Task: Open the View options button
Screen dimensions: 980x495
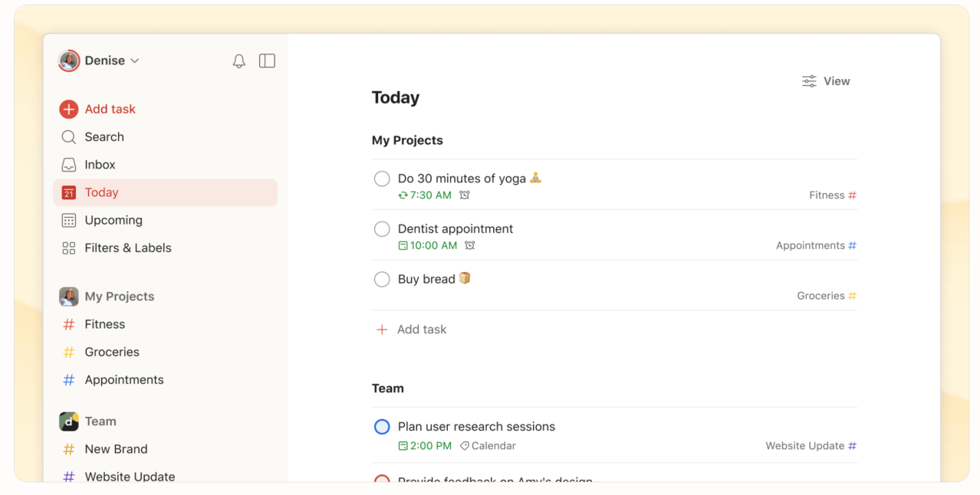Action: pyautogui.click(x=826, y=81)
